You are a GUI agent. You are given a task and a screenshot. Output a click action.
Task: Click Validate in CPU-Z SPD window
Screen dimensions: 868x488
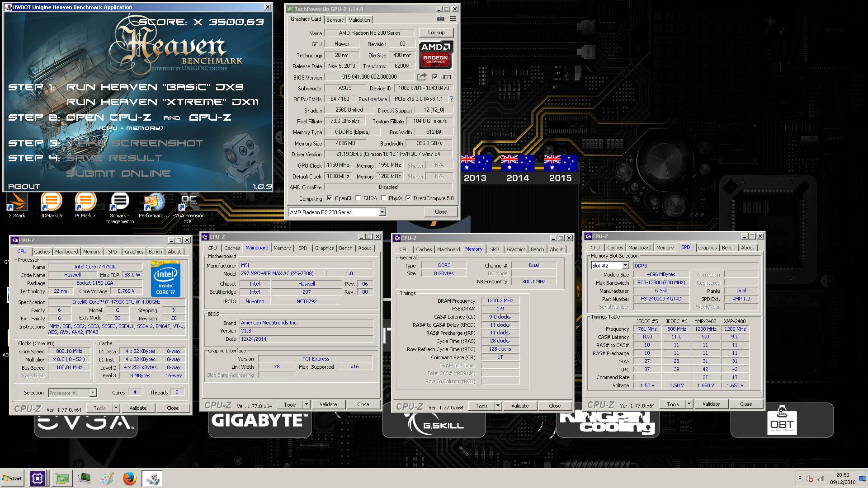coord(711,404)
